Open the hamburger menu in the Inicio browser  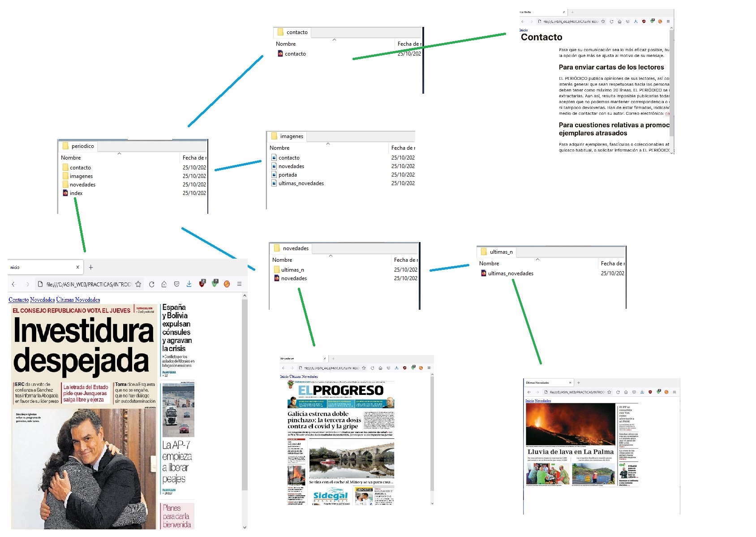239,284
